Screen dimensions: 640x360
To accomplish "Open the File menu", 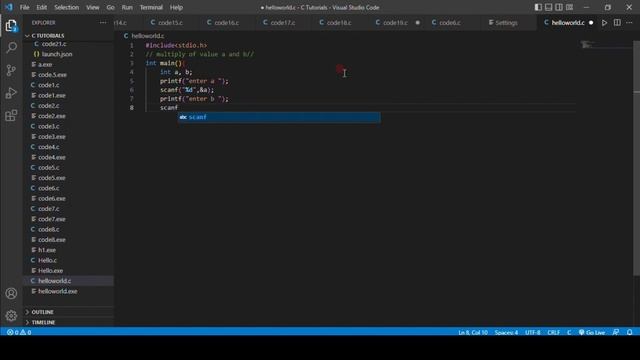I will click(x=24, y=7).
